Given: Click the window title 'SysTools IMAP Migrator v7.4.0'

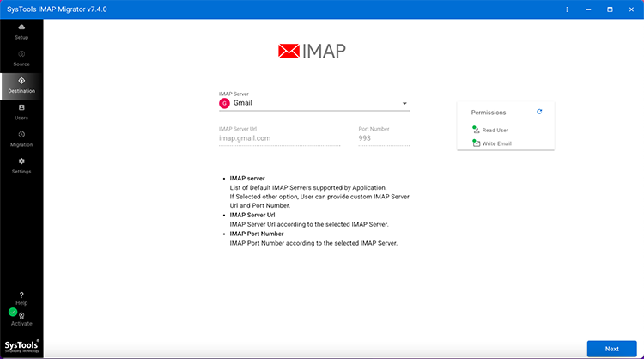Looking at the screenshot, I should coord(57,9).
